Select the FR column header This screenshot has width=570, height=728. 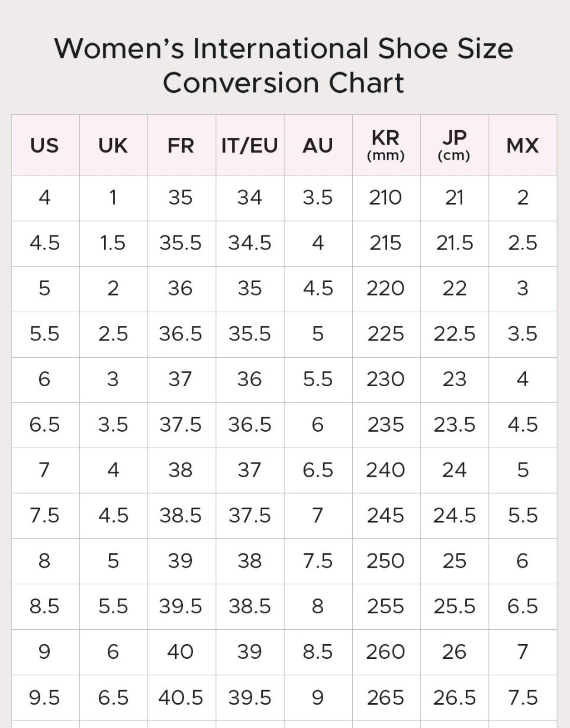pyautogui.click(x=182, y=145)
